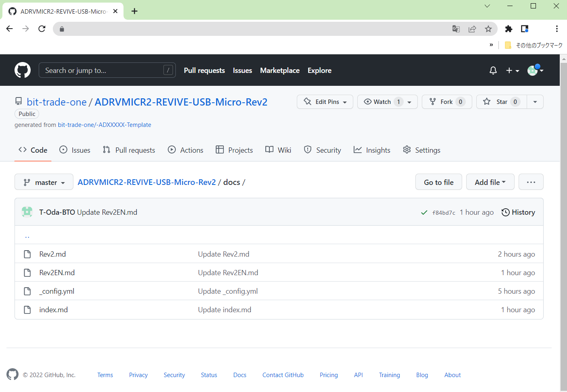This screenshot has width=567, height=392.
Task: Go to Issues in top navigation
Action: click(x=242, y=70)
